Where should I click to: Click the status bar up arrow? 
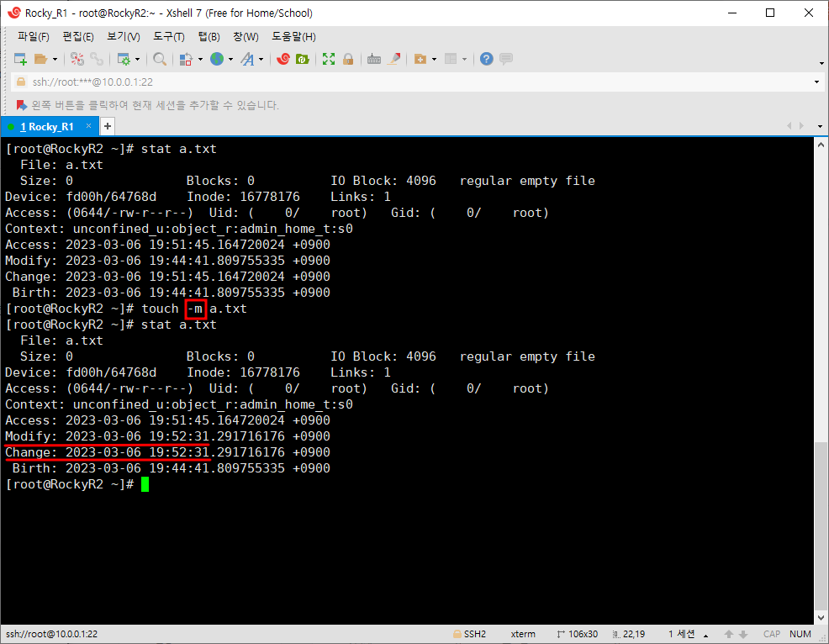click(x=729, y=634)
